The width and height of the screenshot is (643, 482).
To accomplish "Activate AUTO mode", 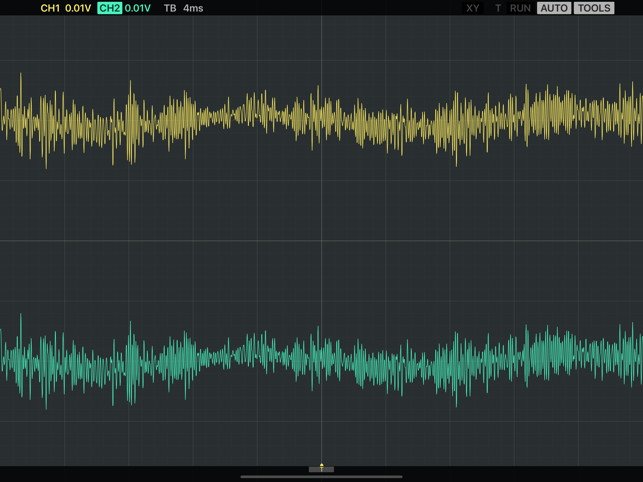I will click(x=554, y=8).
